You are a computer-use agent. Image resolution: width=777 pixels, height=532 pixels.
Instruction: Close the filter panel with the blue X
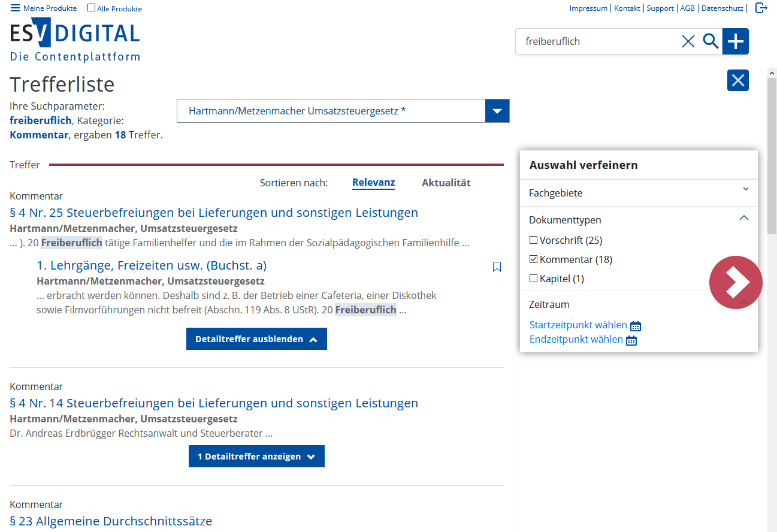738,80
